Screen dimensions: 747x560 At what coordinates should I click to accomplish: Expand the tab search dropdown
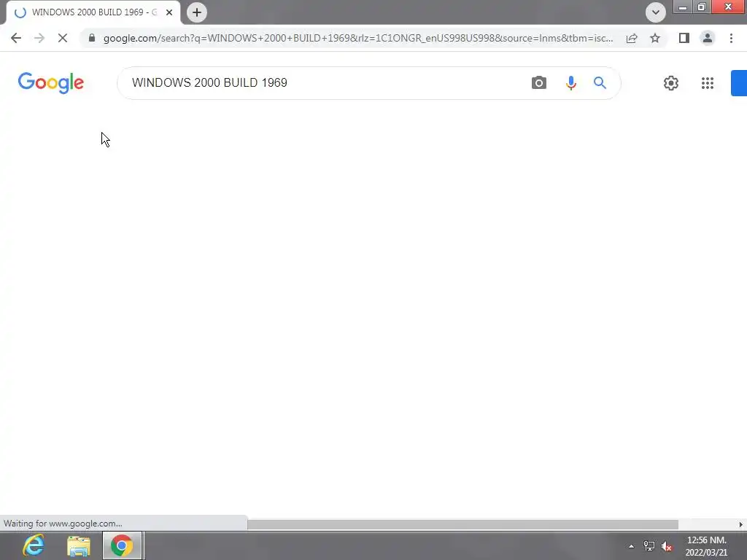pos(656,12)
